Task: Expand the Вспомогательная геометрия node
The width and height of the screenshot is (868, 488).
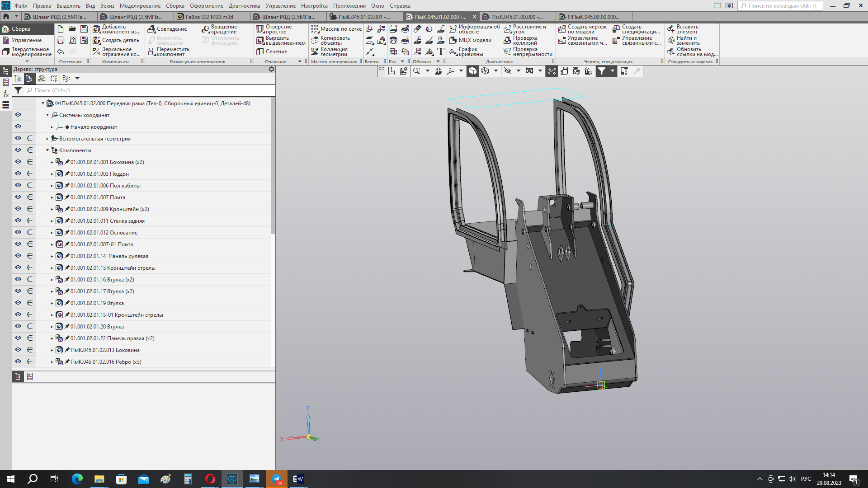Action: tap(47, 139)
